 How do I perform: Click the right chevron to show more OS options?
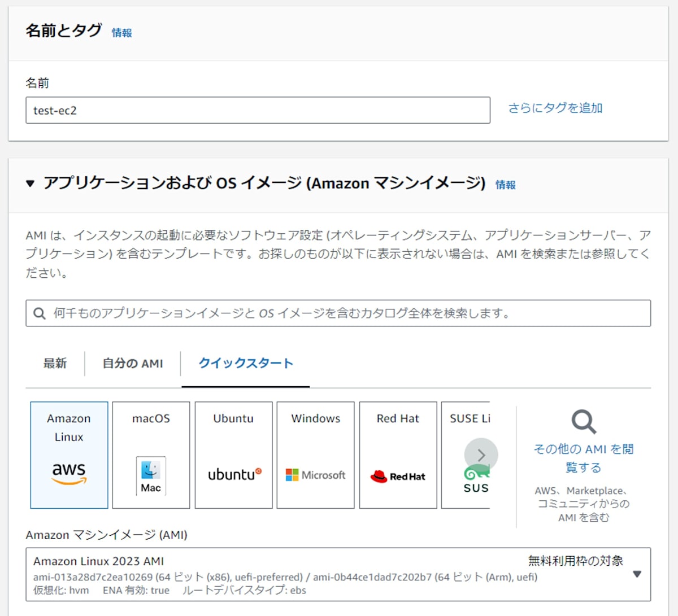(x=481, y=455)
